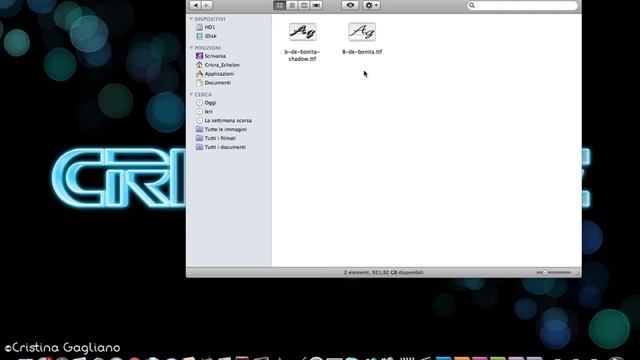Collapse the DISPOSITIVI sidebar section
This screenshot has height=360, width=640.
pyautogui.click(x=191, y=19)
